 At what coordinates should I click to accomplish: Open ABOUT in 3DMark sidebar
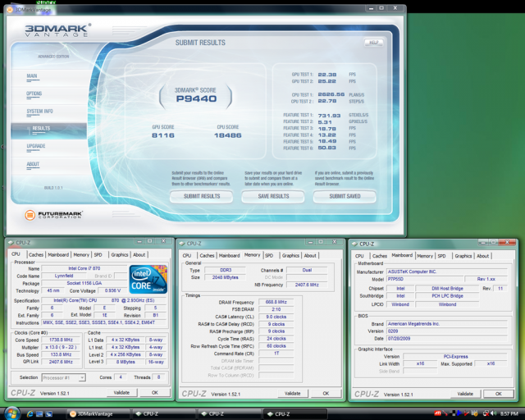pyautogui.click(x=33, y=164)
